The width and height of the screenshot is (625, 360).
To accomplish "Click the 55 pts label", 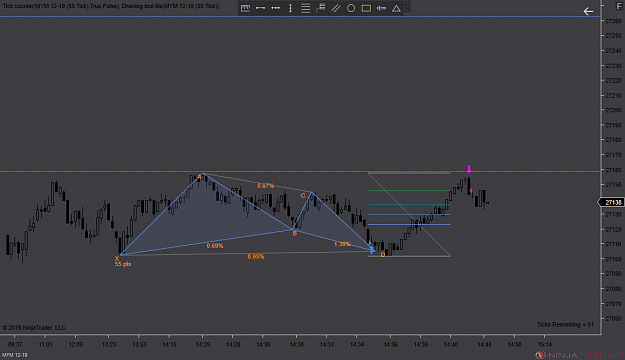I will point(123,264).
